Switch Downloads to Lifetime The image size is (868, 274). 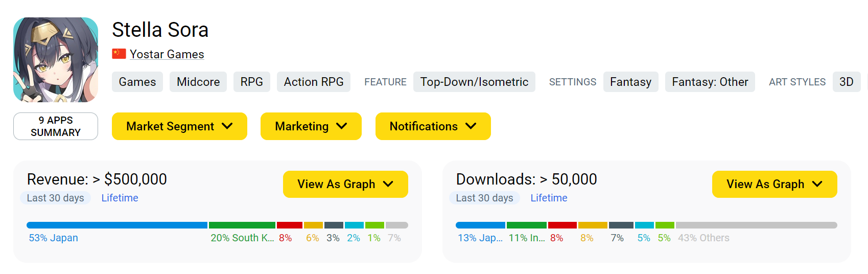[x=549, y=198]
